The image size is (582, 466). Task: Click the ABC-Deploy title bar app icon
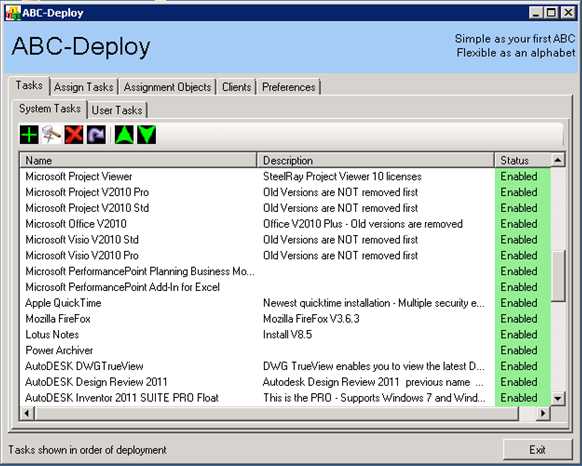[13, 13]
